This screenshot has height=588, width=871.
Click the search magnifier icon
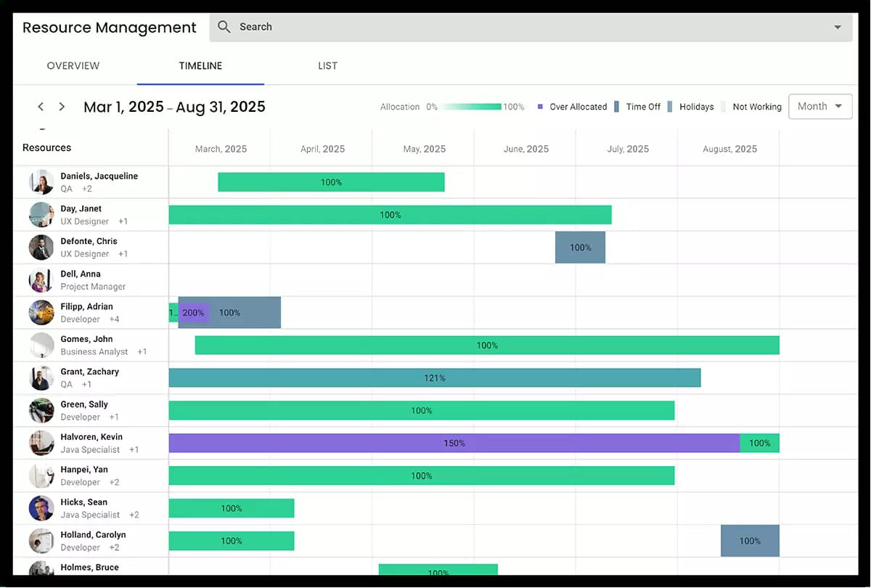225,26
